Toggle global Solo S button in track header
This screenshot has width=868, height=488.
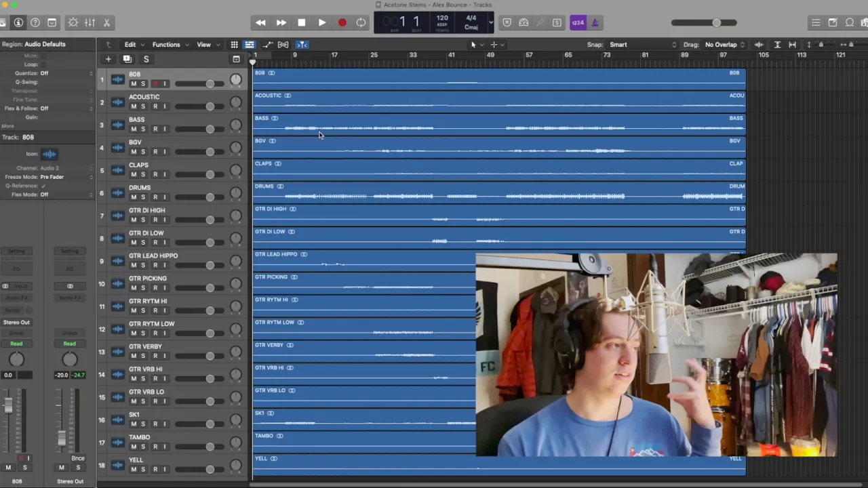146,59
